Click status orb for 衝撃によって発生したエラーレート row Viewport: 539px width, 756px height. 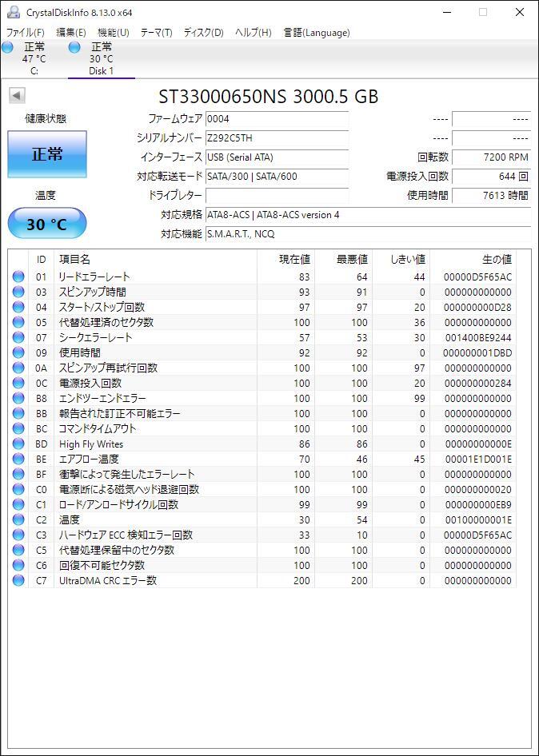[18, 474]
